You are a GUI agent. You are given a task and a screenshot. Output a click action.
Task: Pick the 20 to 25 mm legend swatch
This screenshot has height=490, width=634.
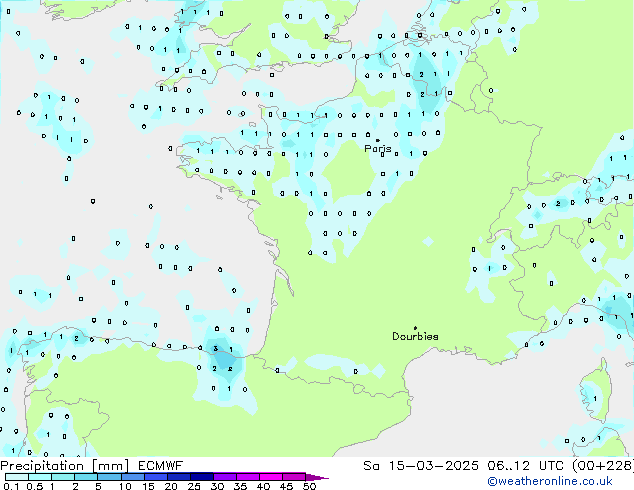click(x=178, y=477)
